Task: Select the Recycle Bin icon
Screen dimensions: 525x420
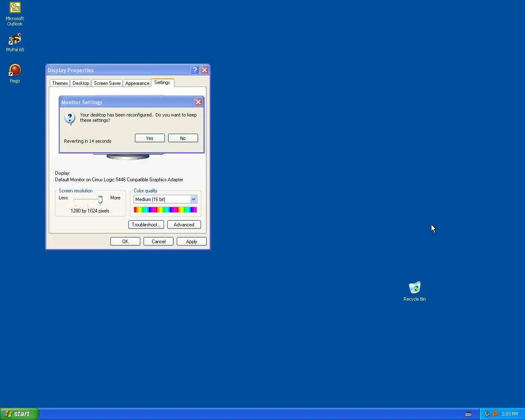Action: point(415,292)
